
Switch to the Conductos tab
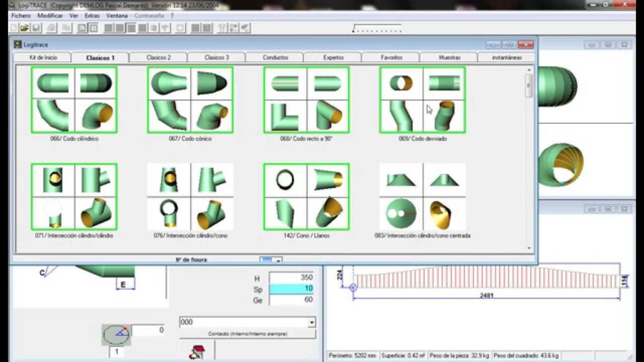[x=275, y=57]
